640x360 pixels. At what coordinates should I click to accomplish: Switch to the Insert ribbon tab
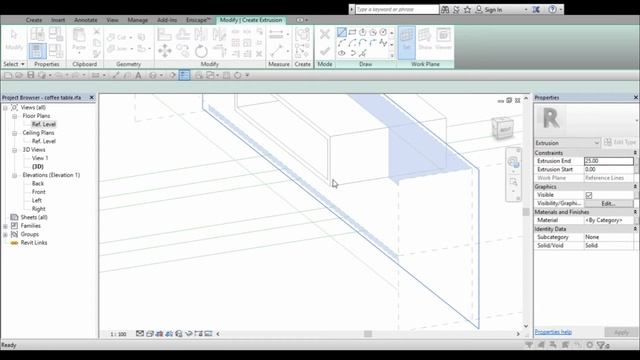[58, 20]
